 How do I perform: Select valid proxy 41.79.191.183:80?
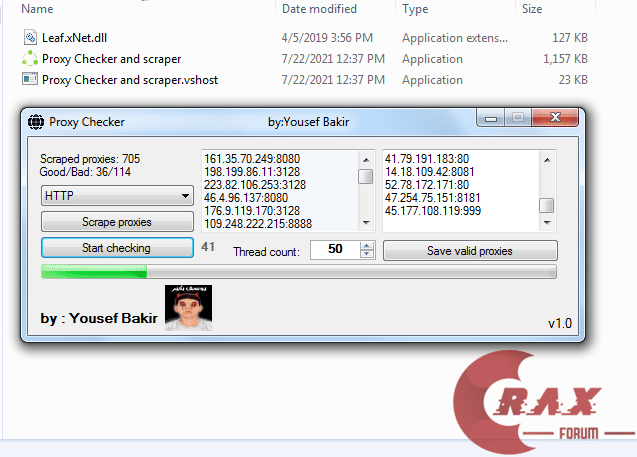point(427,159)
